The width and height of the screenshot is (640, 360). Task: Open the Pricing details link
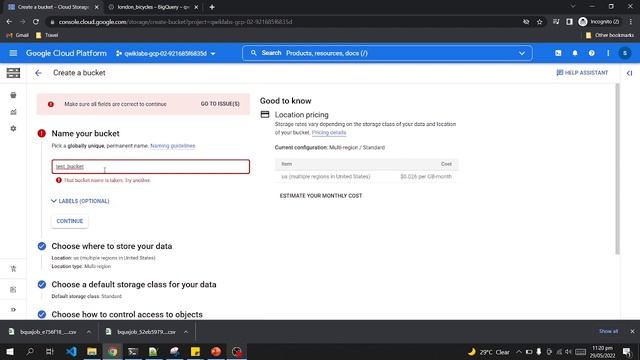(x=329, y=133)
